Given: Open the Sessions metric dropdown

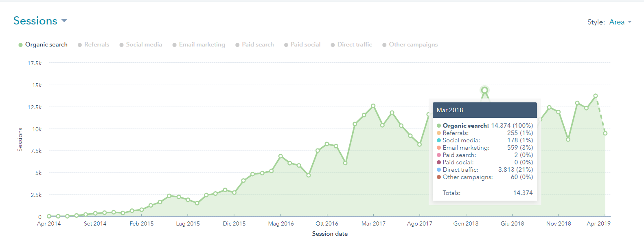Looking at the screenshot, I should tap(40, 21).
